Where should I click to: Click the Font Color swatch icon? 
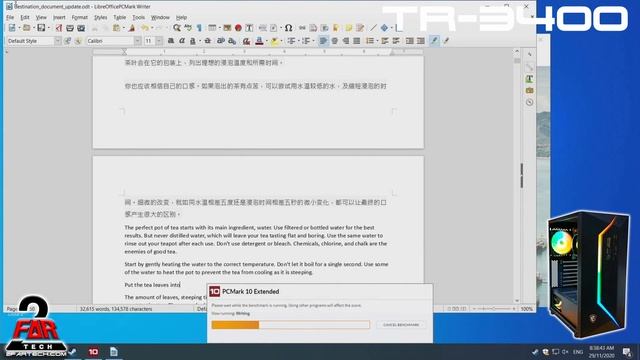click(259, 41)
